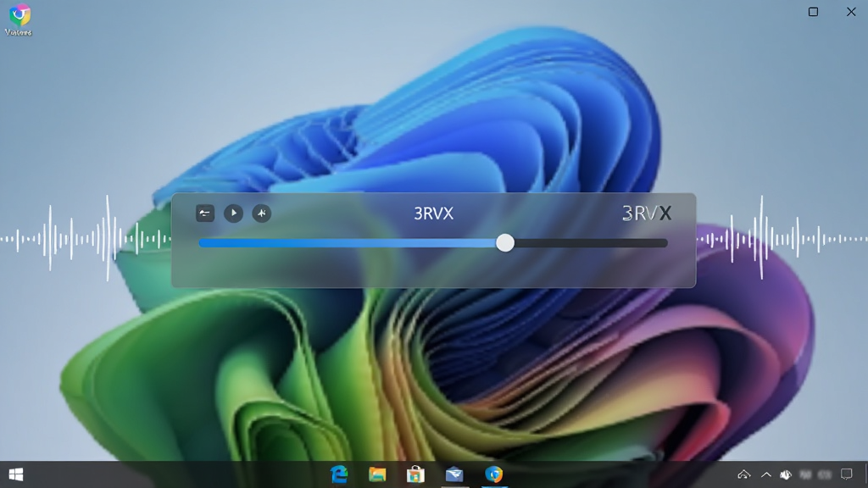Click the blue filled part of the volume slider
The width and height of the screenshot is (868, 488).
coord(347,243)
